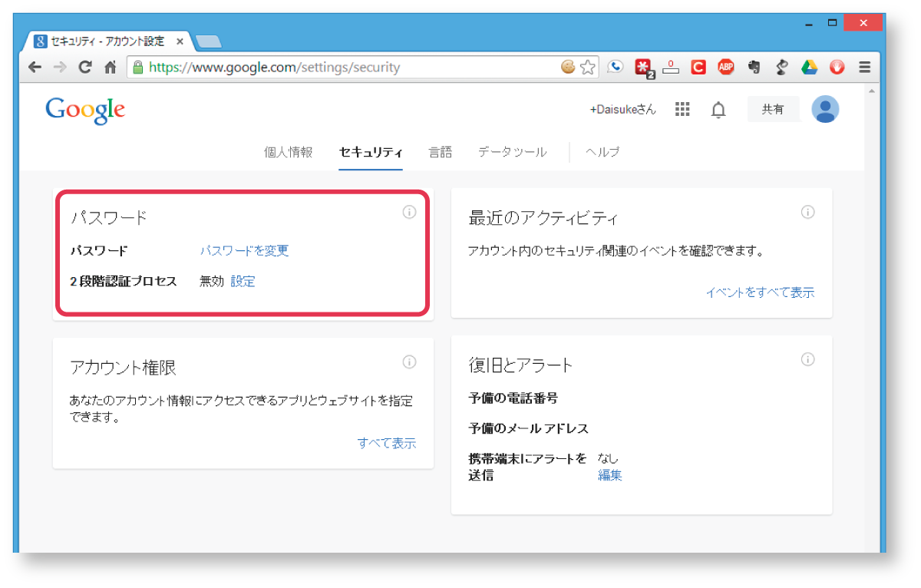Click the page scrollbar up arrow
The image size is (921, 588).
pos(871,91)
